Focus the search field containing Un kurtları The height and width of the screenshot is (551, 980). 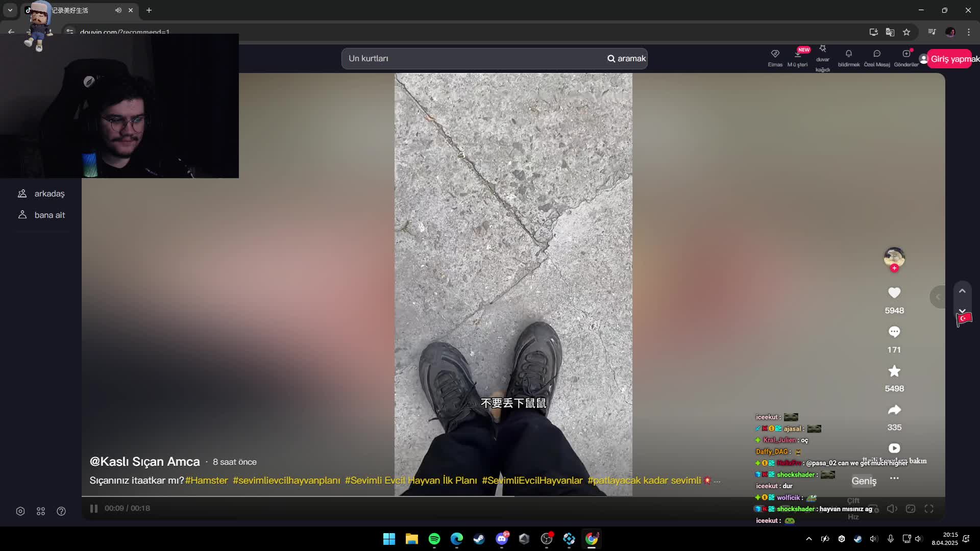(474, 59)
